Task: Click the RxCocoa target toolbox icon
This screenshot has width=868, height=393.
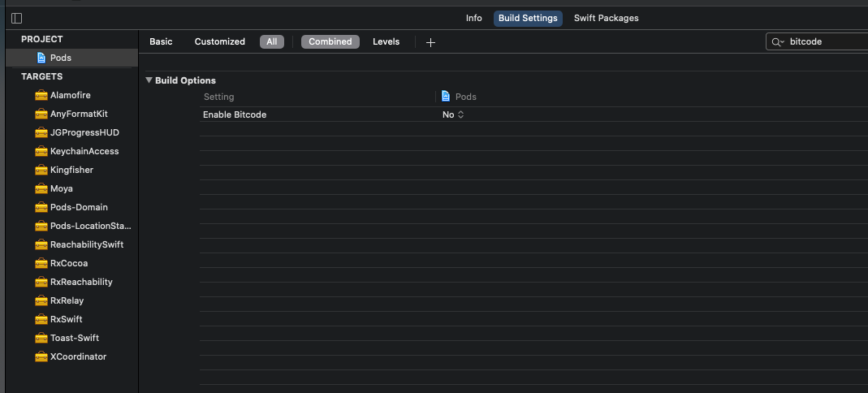Action: [x=41, y=263]
